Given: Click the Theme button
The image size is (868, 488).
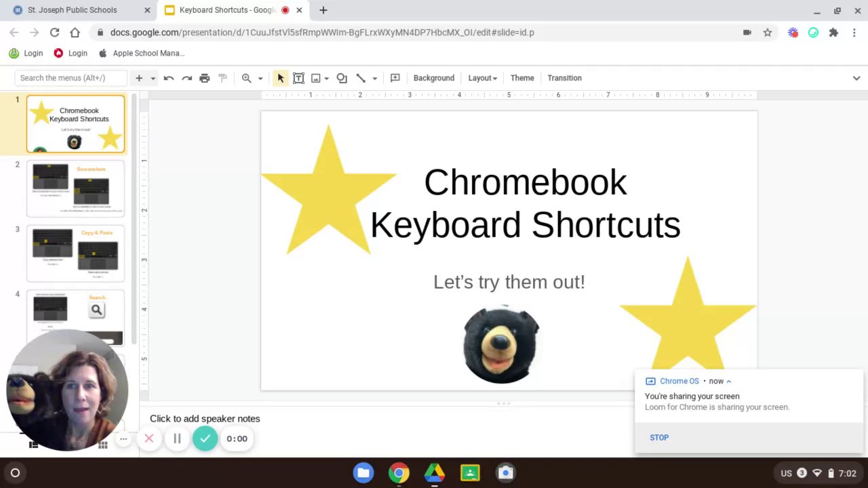Looking at the screenshot, I should coord(522,78).
